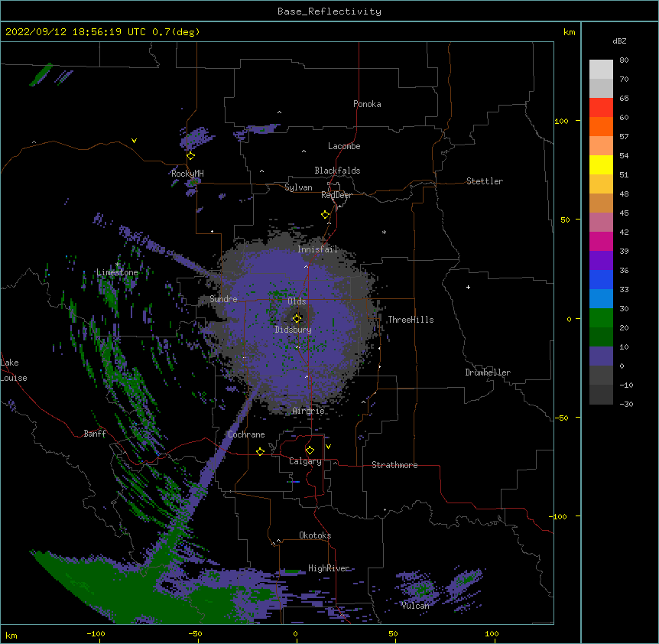The width and height of the screenshot is (659, 644).
Task: Select the slate-purple legend swatch between 10 and 0
Action: coord(601,356)
